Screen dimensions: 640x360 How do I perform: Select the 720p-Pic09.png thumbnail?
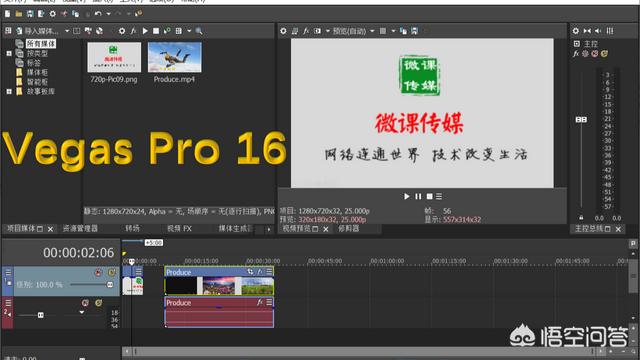114,58
